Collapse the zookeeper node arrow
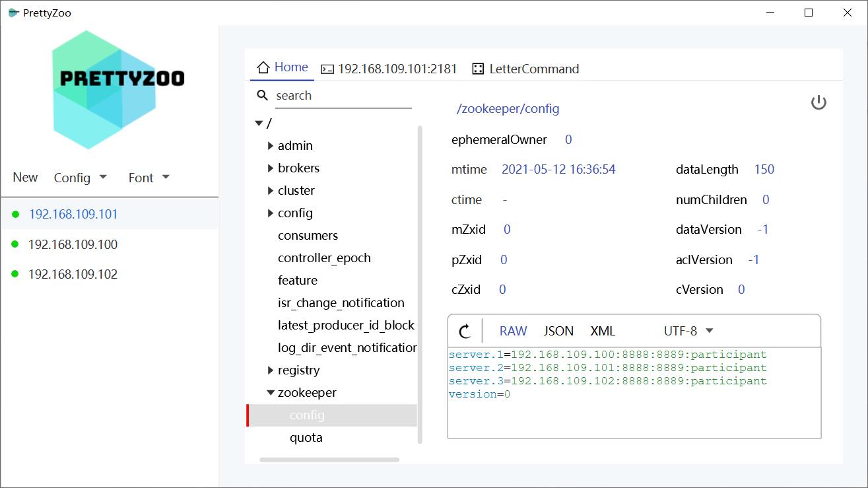The image size is (868, 488). [x=271, y=393]
